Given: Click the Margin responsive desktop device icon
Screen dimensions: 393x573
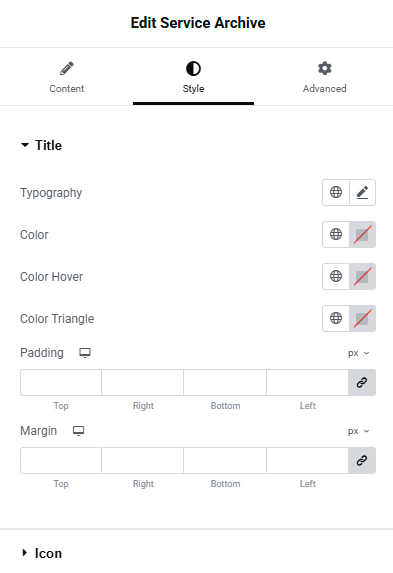Looking at the screenshot, I should [79, 431].
